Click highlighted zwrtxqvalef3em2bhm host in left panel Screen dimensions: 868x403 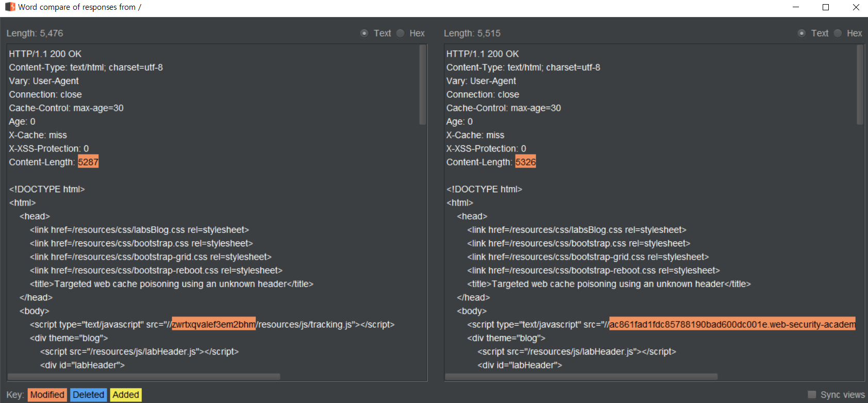click(213, 325)
